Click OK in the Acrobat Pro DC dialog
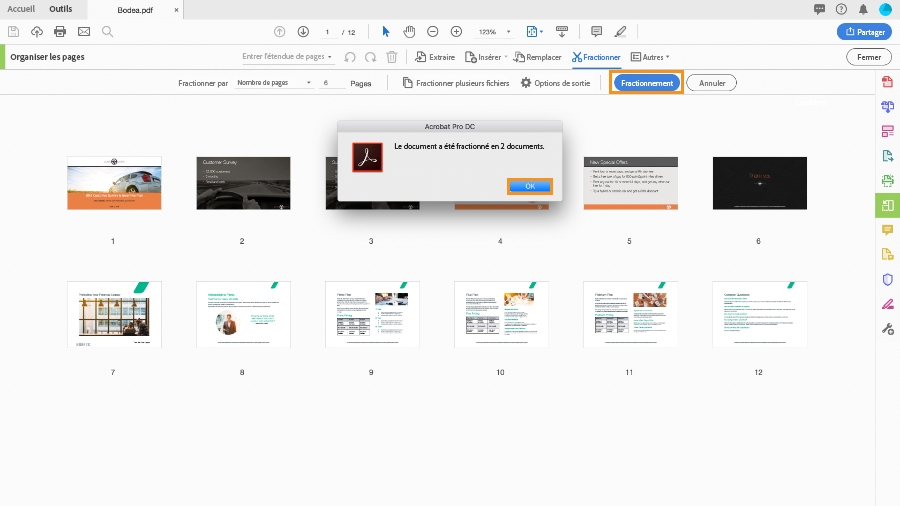The height and width of the screenshot is (506, 900). coord(530,186)
